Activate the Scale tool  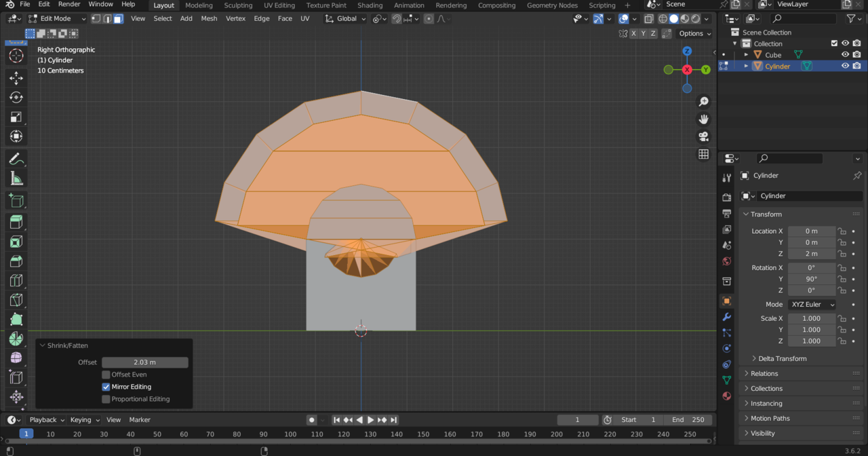point(16,117)
